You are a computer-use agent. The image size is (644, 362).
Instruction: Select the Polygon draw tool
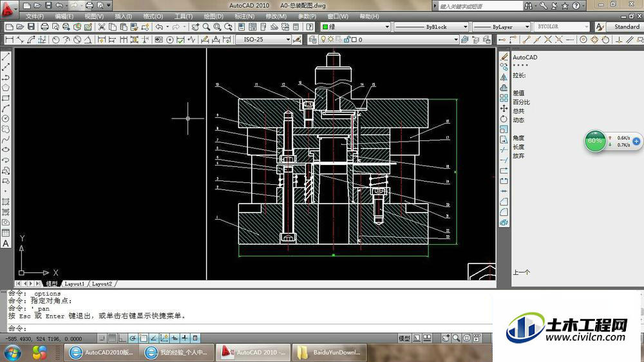pos(6,88)
